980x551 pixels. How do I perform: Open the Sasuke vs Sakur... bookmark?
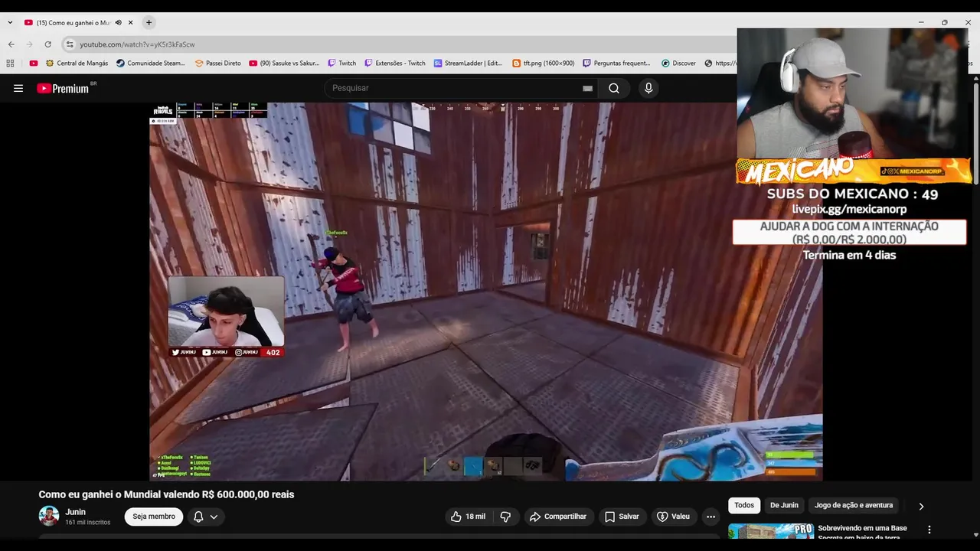coord(284,64)
